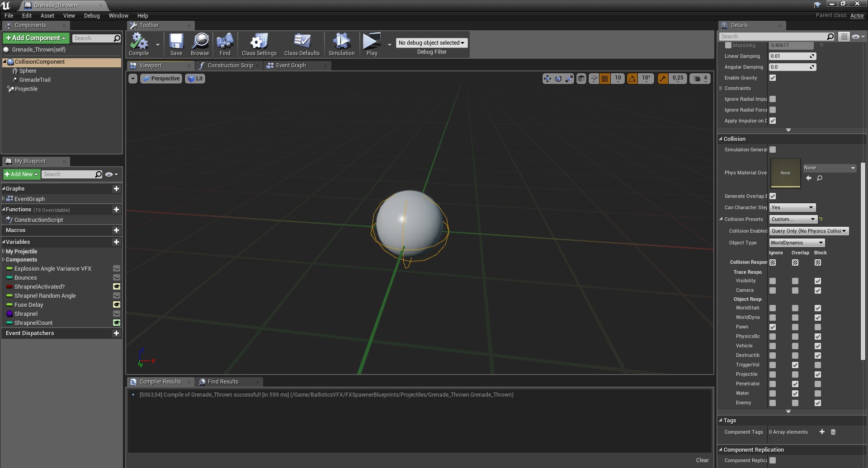The width and height of the screenshot is (868, 468).
Task: Save the Grenade_Thrown asset
Action: coord(176,44)
